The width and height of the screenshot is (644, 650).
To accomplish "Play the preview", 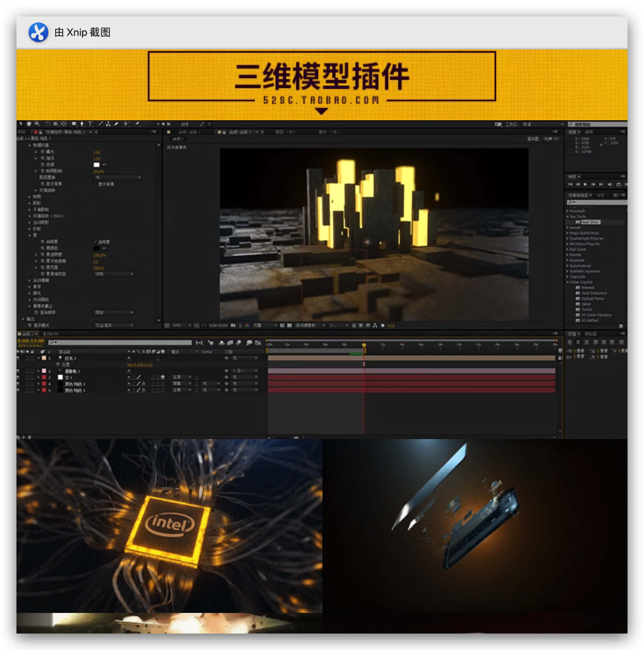I will pos(585,184).
